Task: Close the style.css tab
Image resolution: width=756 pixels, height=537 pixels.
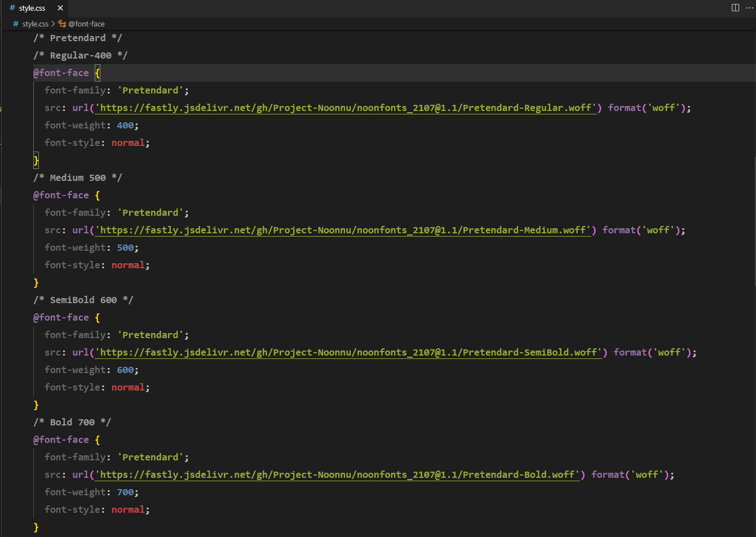Action: (x=60, y=8)
